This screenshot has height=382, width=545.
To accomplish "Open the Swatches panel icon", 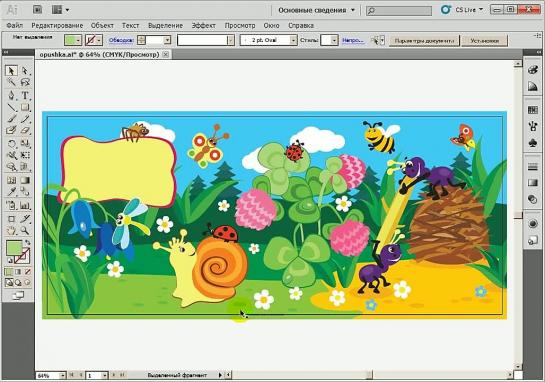I will (x=533, y=110).
